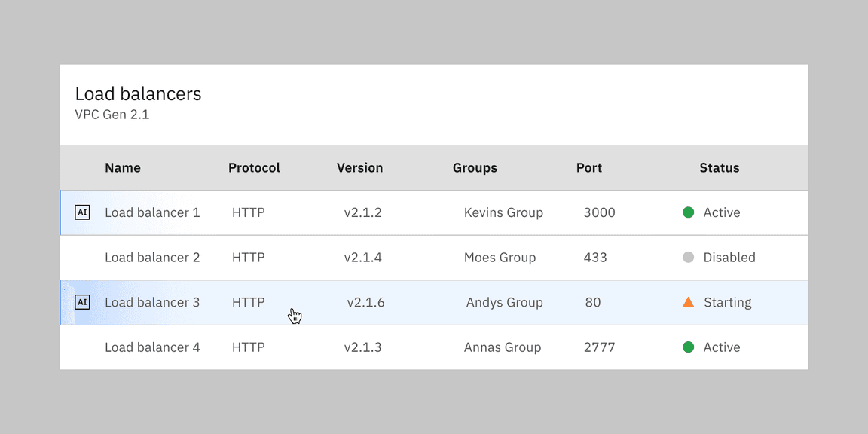Click port 2777 value

(599, 347)
